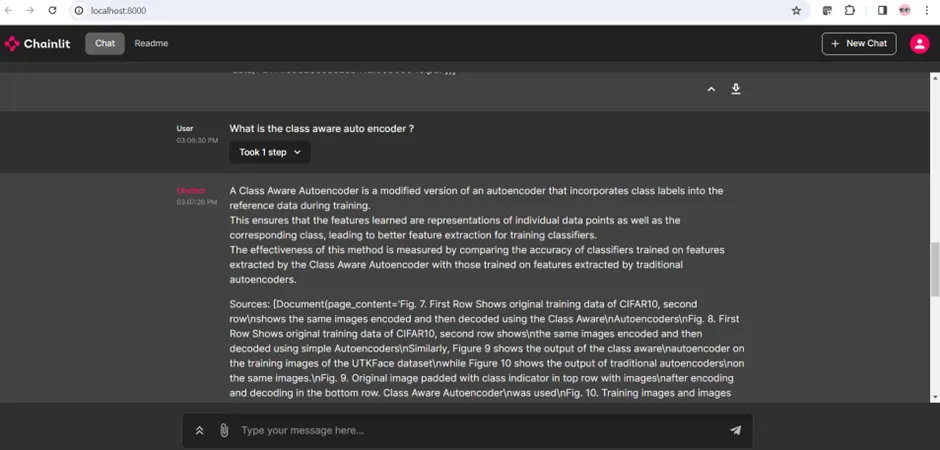Click the chat vertical scrollbar thumb
This screenshot has width=940, height=450.
pos(935,269)
